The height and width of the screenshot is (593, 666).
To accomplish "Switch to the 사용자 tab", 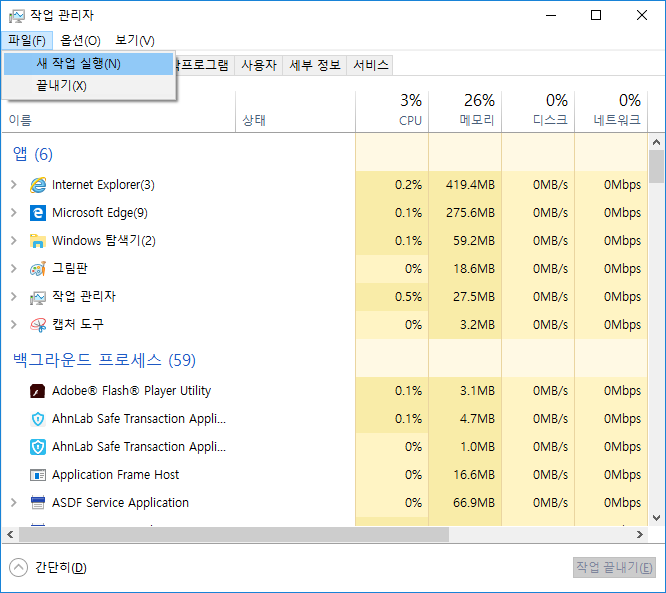I will [x=259, y=65].
